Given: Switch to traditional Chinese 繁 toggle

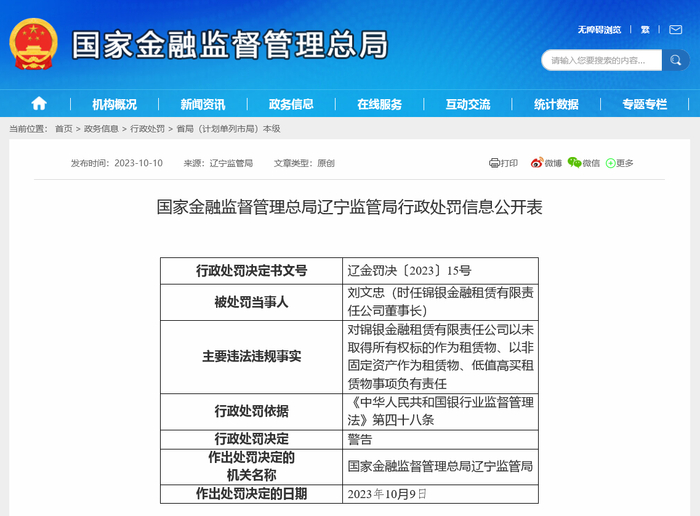Looking at the screenshot, I should (645, 30).
